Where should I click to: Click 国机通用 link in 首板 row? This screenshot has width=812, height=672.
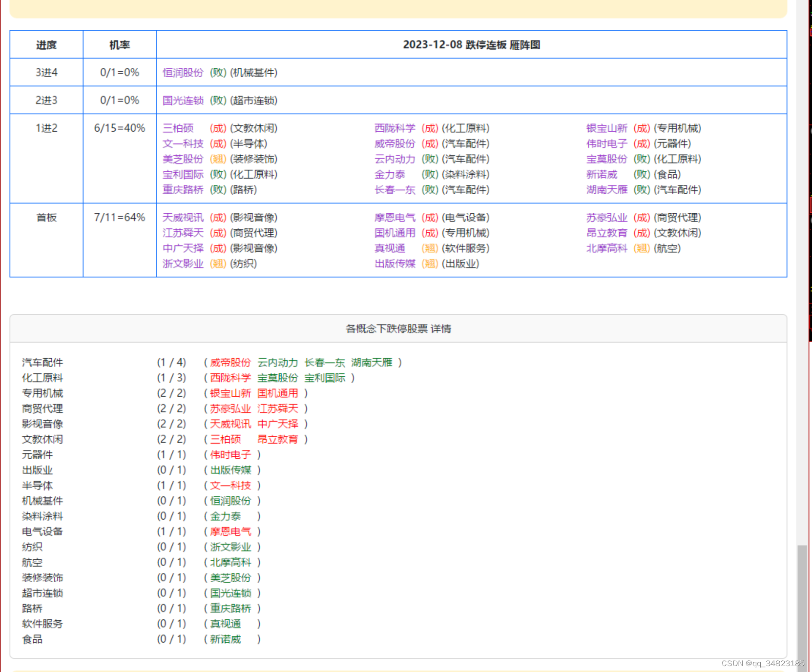395,233
